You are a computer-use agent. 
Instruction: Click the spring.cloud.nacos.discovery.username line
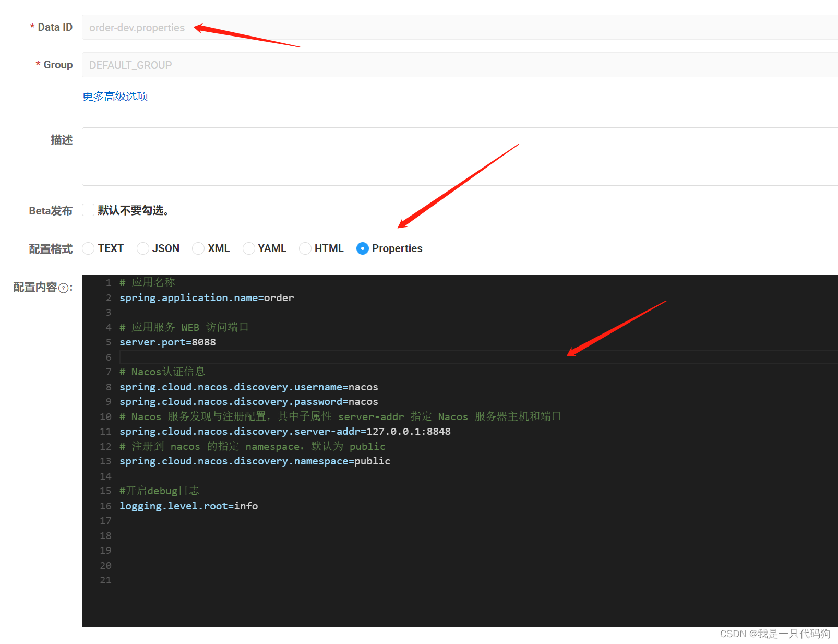click(249, 387)
